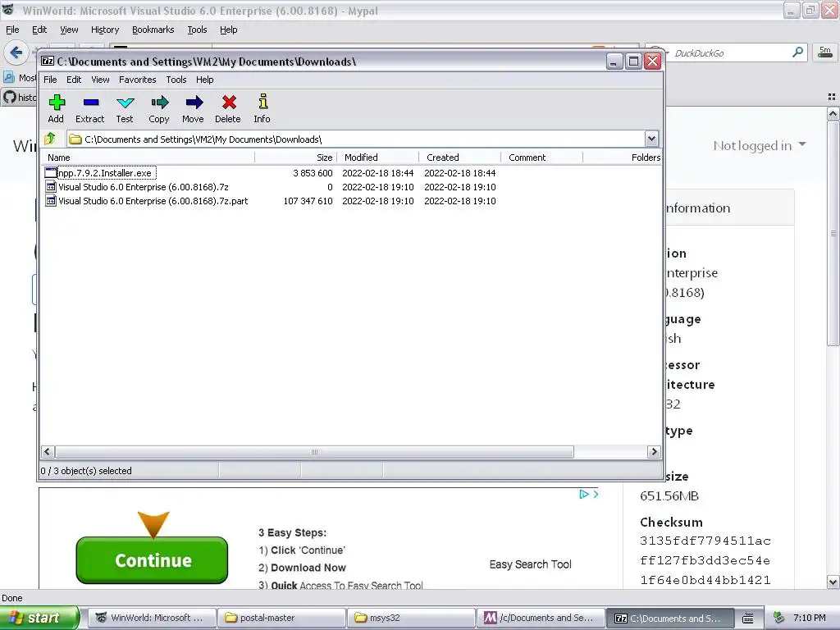Switch to the /c/Documents MSYS taskbar window
840x630 pixels.
[x=541, y=618]
